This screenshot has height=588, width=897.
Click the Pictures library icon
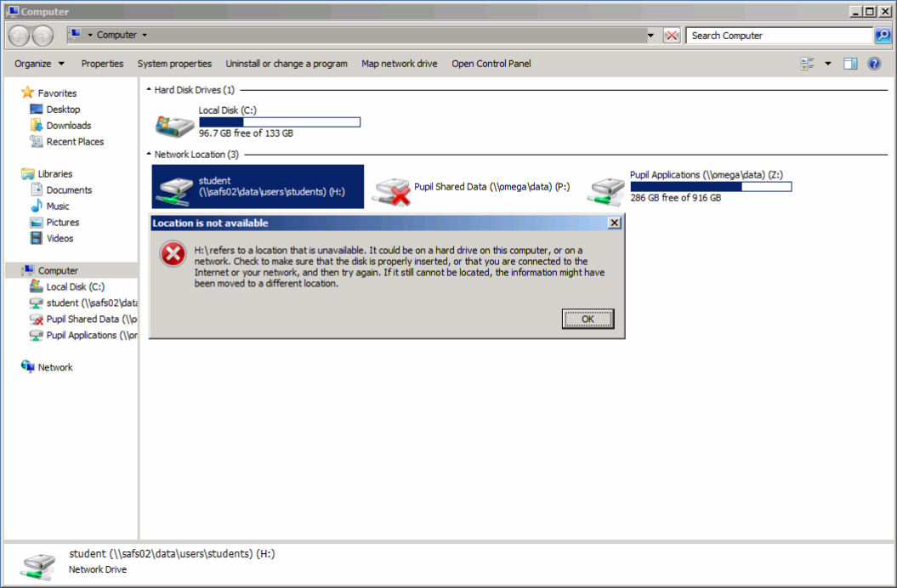point(36,222)
